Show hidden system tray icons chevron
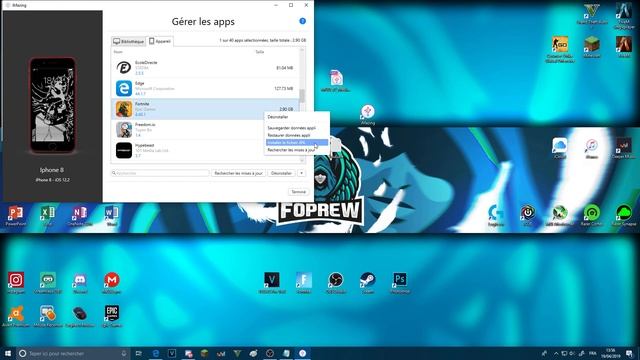The image size is (640, 360). click(x=556, y=353)
